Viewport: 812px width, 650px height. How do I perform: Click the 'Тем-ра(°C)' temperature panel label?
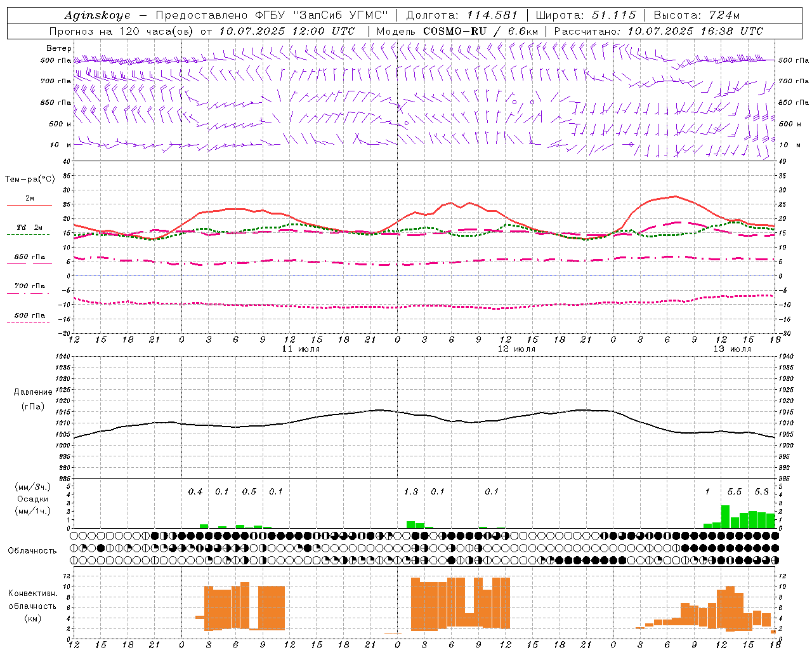tap(30, 180)
